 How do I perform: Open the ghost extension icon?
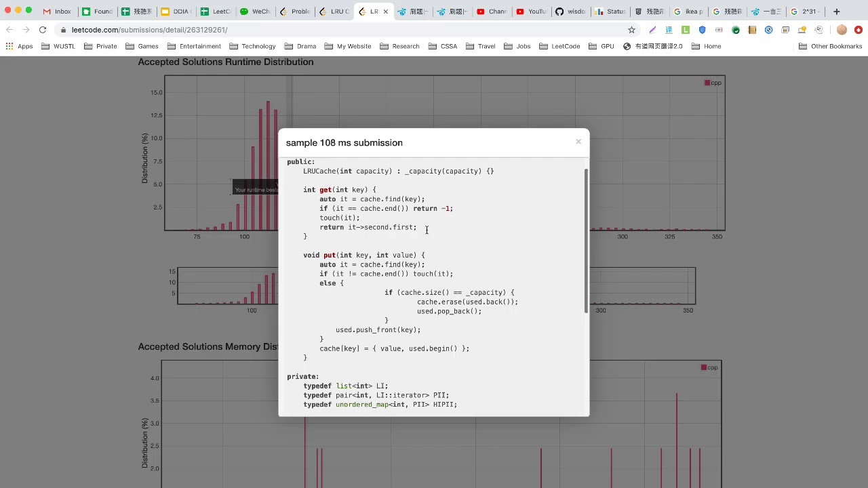tap(819, 30)
